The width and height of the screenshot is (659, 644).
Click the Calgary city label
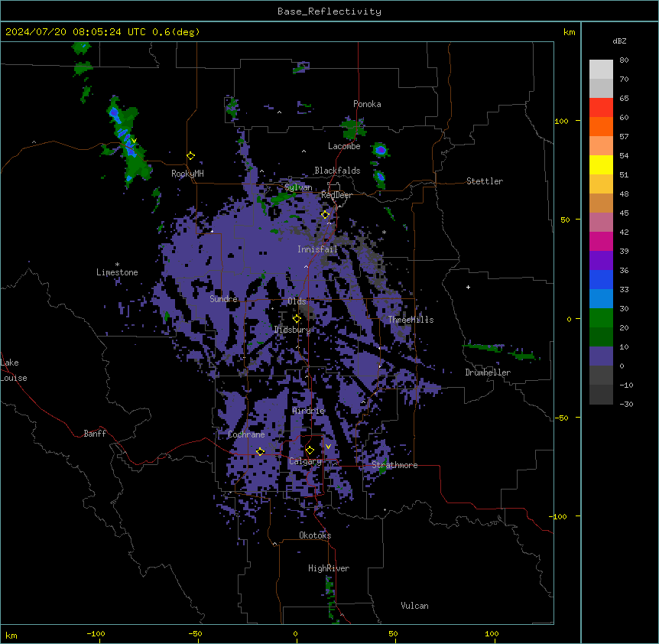coord(305,461)
